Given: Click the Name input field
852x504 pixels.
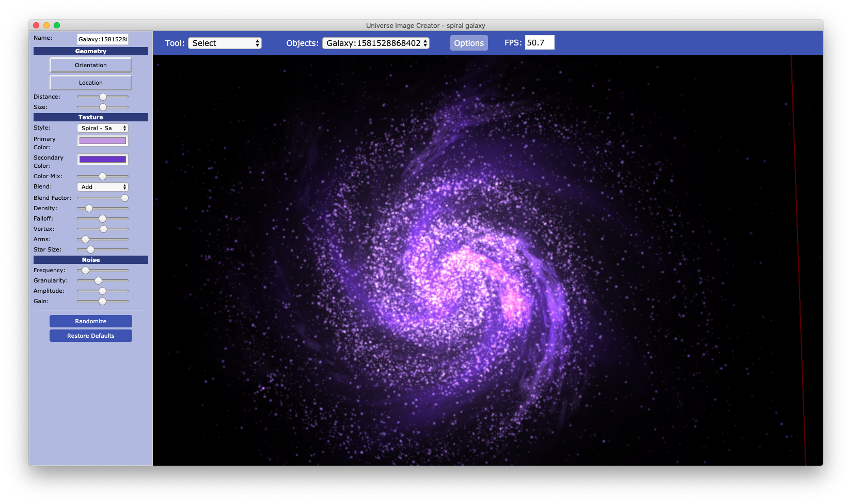Looking at the screenshot, I should (102, 38).
